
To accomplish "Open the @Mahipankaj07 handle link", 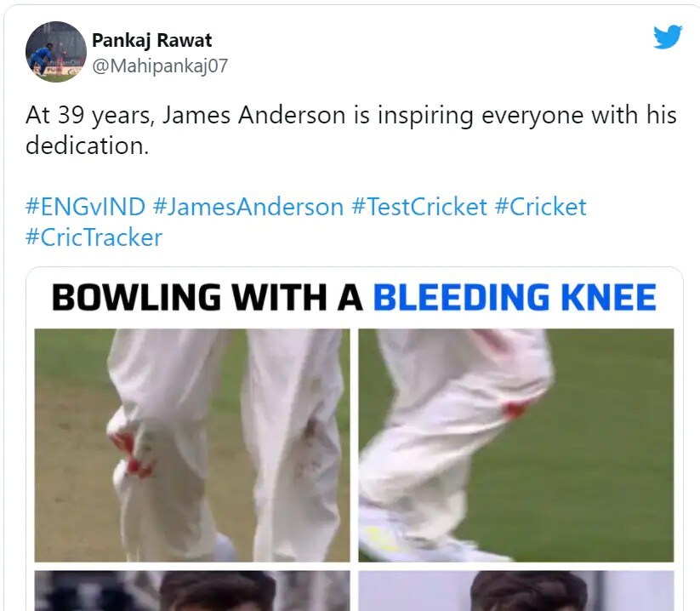I will (160, 66).
